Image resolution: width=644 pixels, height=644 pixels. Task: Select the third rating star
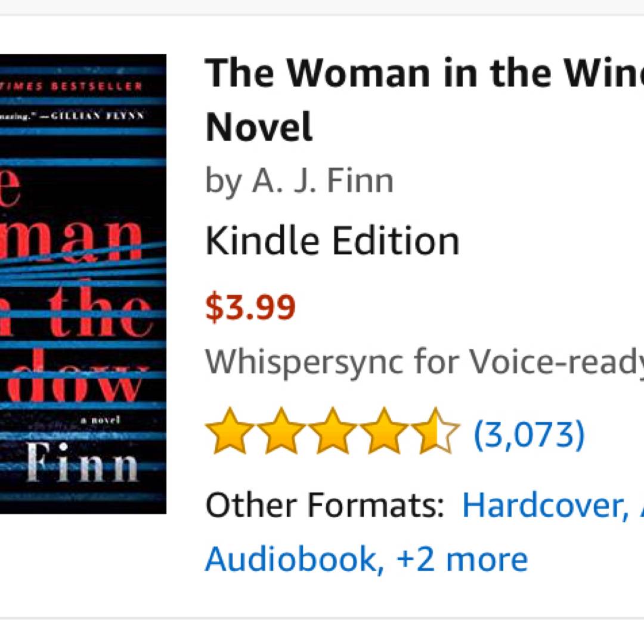point(333,431)
